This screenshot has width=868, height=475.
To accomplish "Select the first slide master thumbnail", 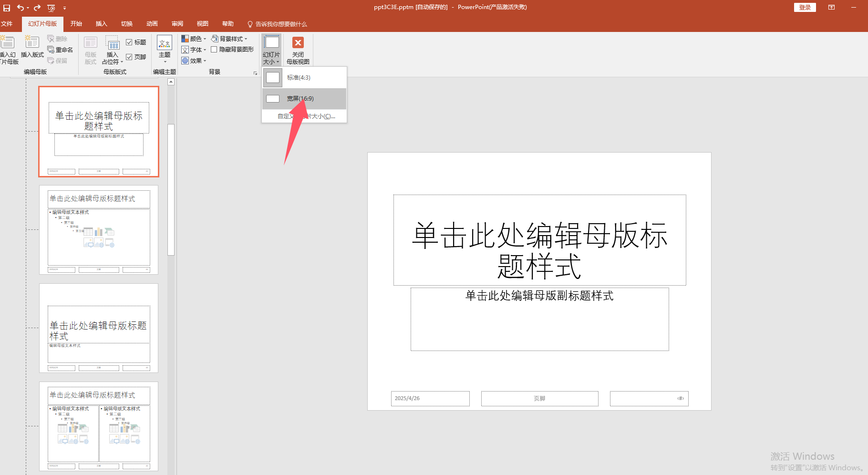I will pos(98,131).
